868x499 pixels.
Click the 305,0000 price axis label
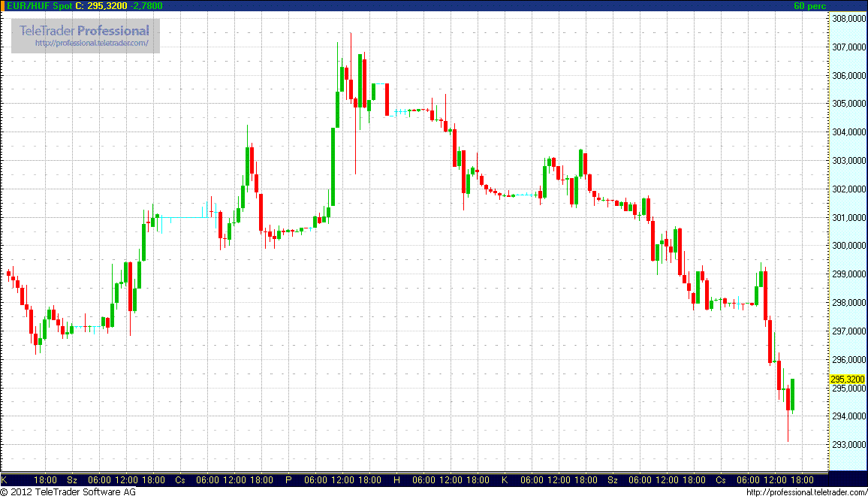tap(848, 103)
